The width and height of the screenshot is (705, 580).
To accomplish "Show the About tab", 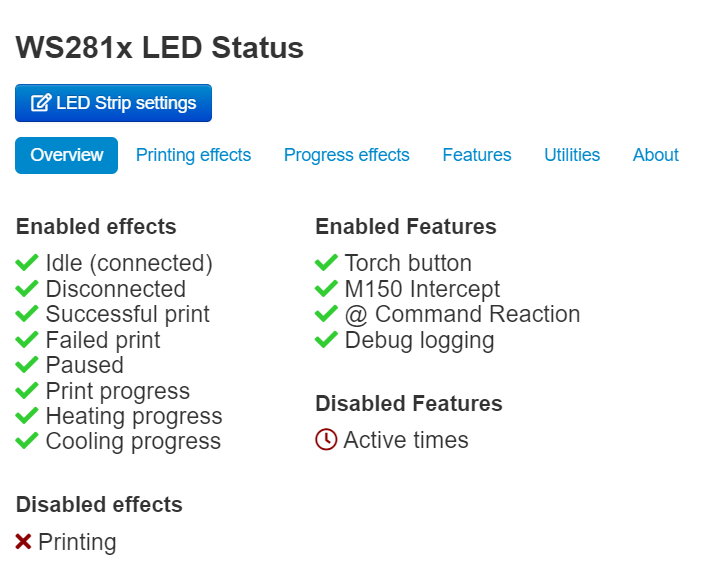I will point(655,155).
